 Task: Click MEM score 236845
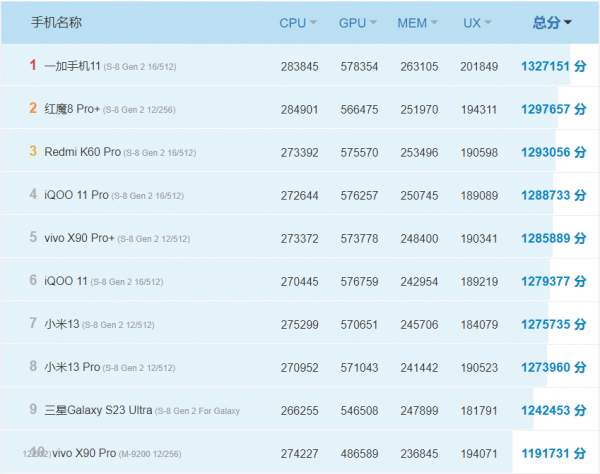click(419, 454)
